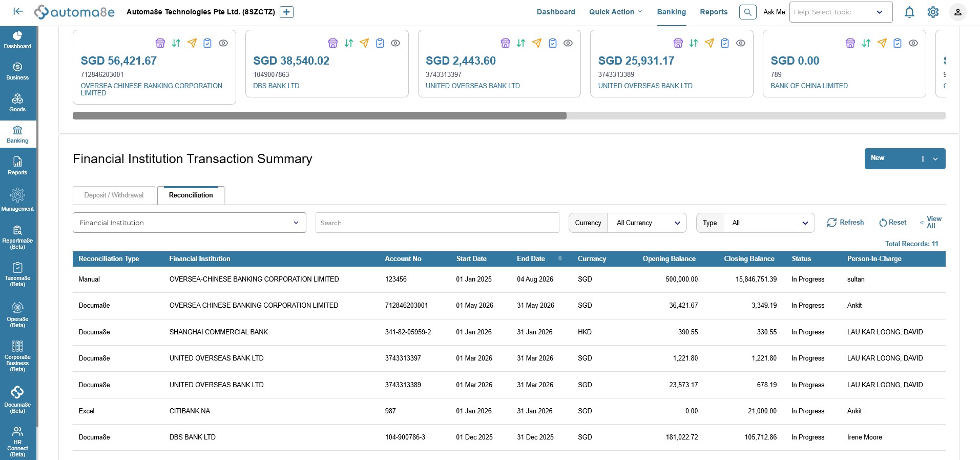Open the settings gear in the top bar
The image size is (980, 460).
tap(933, 12)
